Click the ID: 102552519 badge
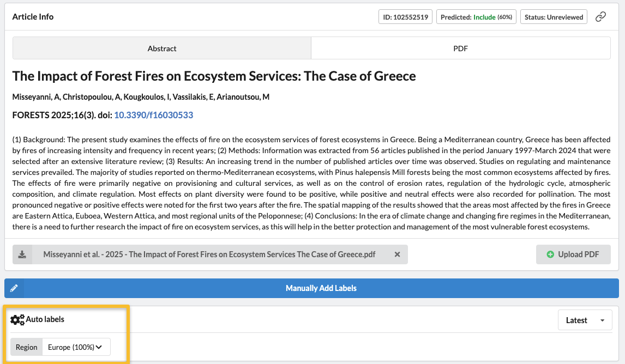The width and height of the screenshot is (625, 364). [x=405, y=17]
